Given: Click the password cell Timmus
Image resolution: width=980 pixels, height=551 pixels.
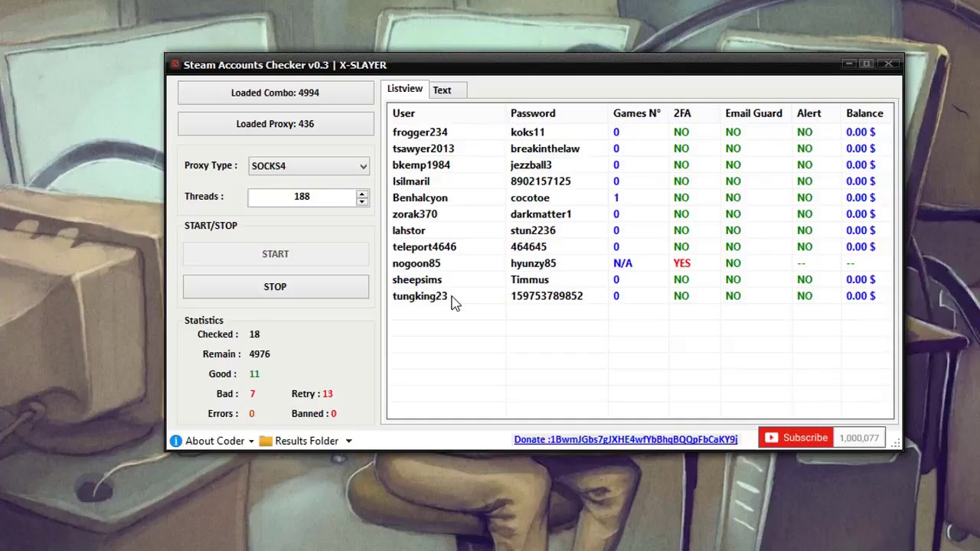Looking at the screenshot, I should 530,280.
